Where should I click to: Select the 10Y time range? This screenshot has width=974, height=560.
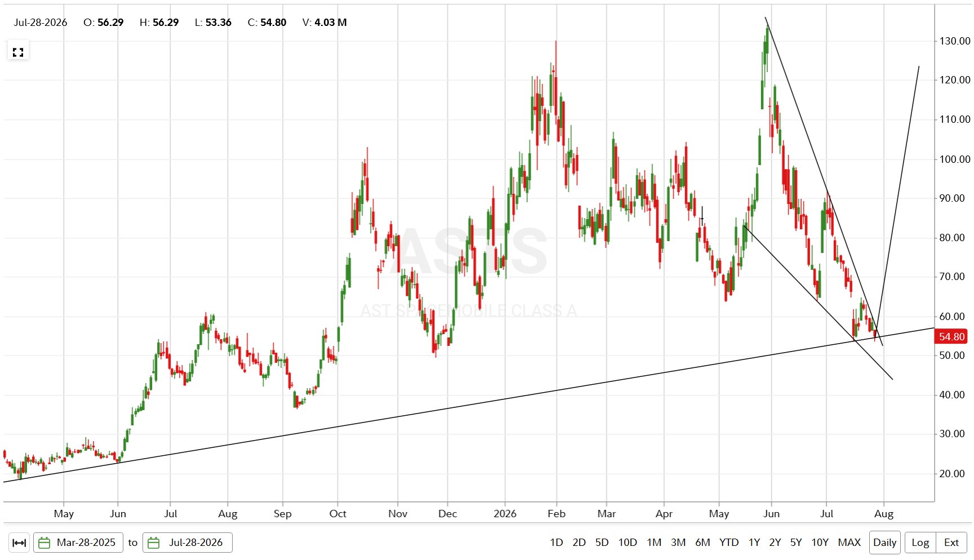tap(820, 543)
